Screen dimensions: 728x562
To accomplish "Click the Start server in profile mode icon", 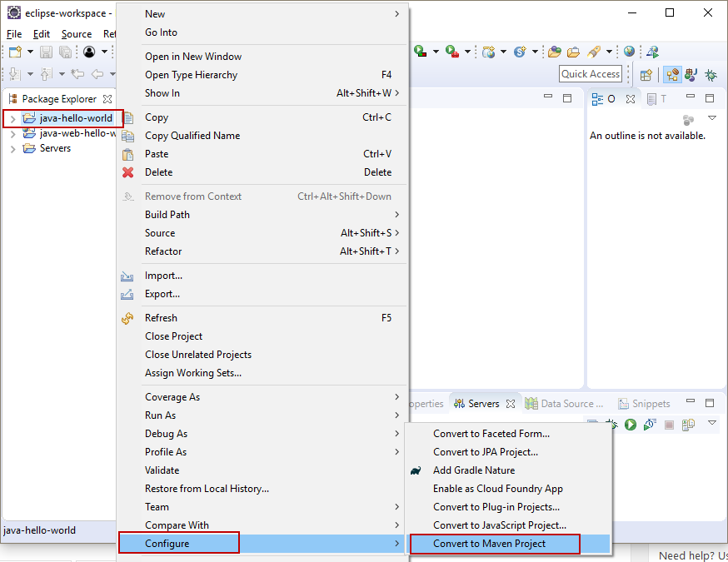I will 650,425.
